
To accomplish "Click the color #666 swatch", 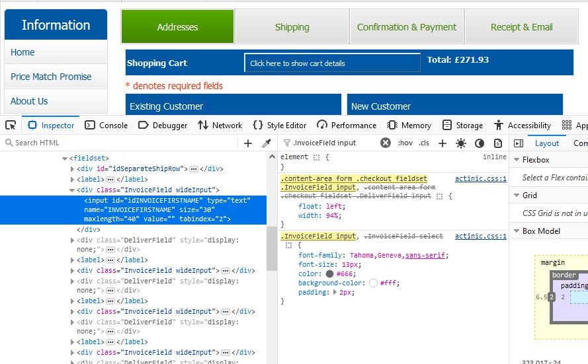I will 329,273.
